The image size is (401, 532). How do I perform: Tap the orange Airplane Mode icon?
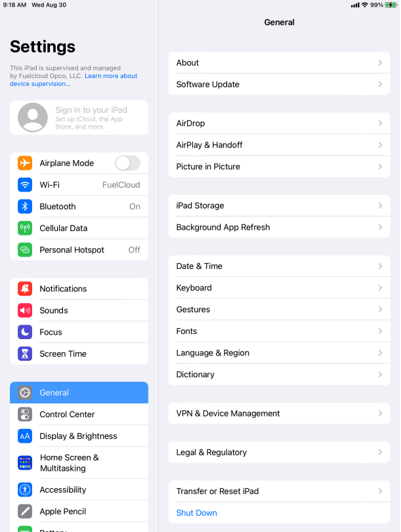tap(25, 163)
